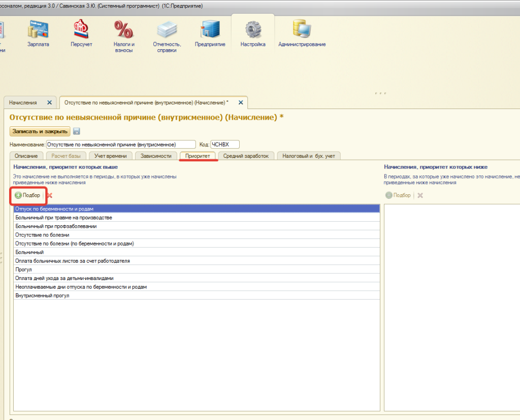Open the Средний заработок tab
The width and height of the screenshot is (520, 420).
[246, 156]
